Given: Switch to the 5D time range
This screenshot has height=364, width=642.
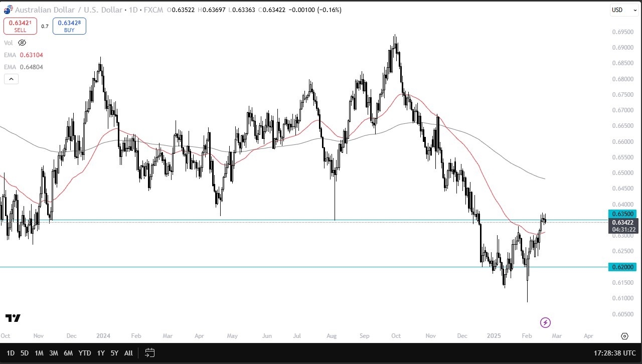Looking at the screenshot, I should coord(24,353).
